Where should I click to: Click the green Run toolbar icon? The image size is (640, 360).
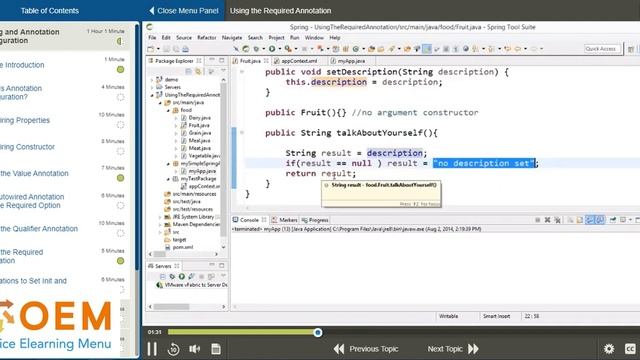click(x=271, y=49)
